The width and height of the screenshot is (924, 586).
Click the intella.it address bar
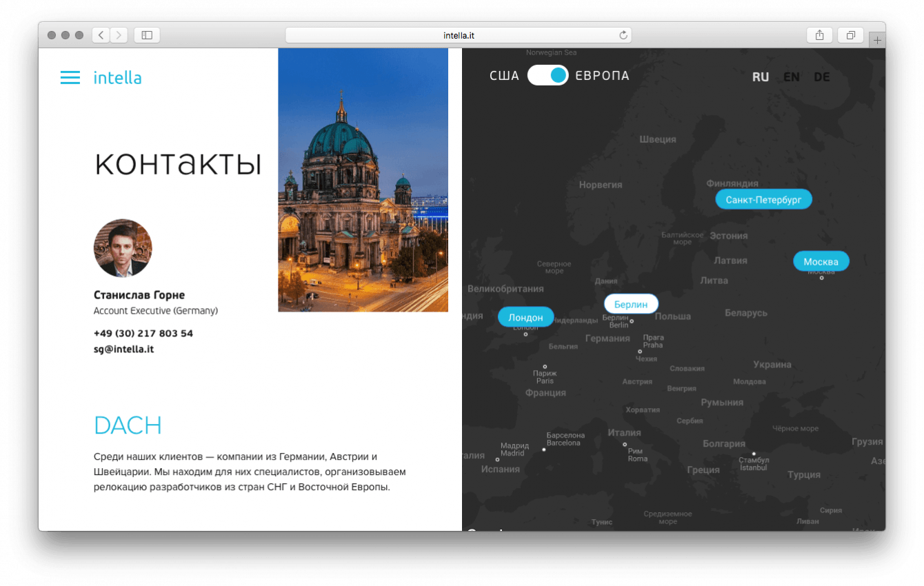(x=459, y=35)
